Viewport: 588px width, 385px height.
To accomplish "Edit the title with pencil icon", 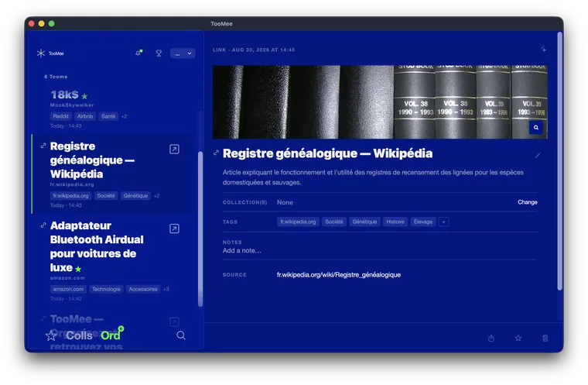I will pyautogui.click(x=538, y=155).
